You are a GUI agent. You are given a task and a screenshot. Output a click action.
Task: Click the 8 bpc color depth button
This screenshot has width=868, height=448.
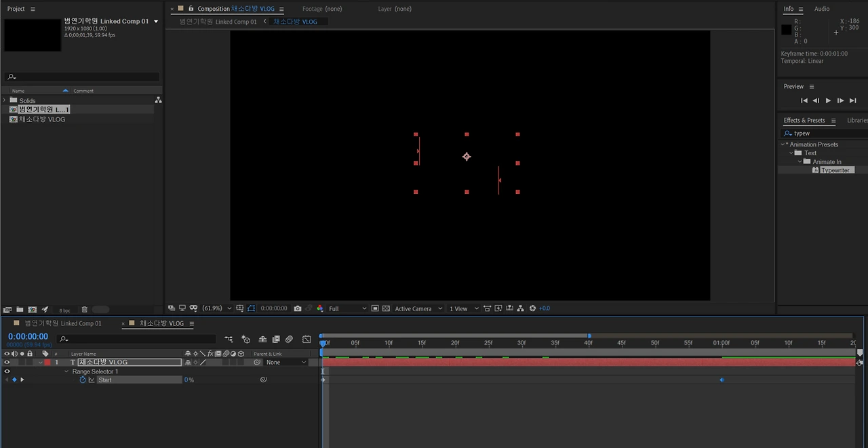(64, 310)
